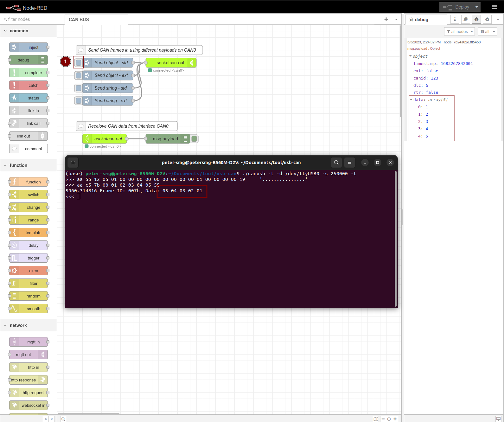Add a new flow tab with plus
This screenshot has width=504, height=422.
(x=386, y=19)
